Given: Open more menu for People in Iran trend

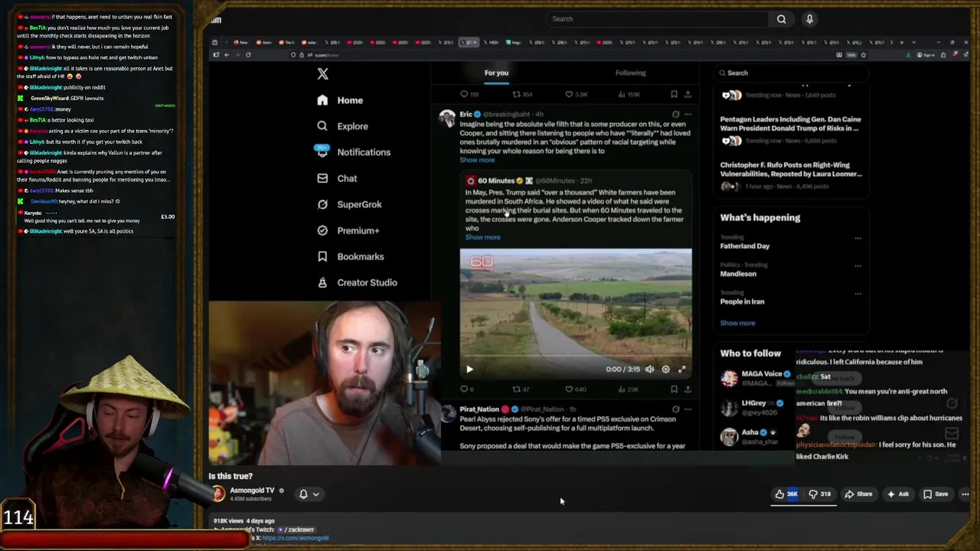Looking at the screenshot, I should [857, 293].
